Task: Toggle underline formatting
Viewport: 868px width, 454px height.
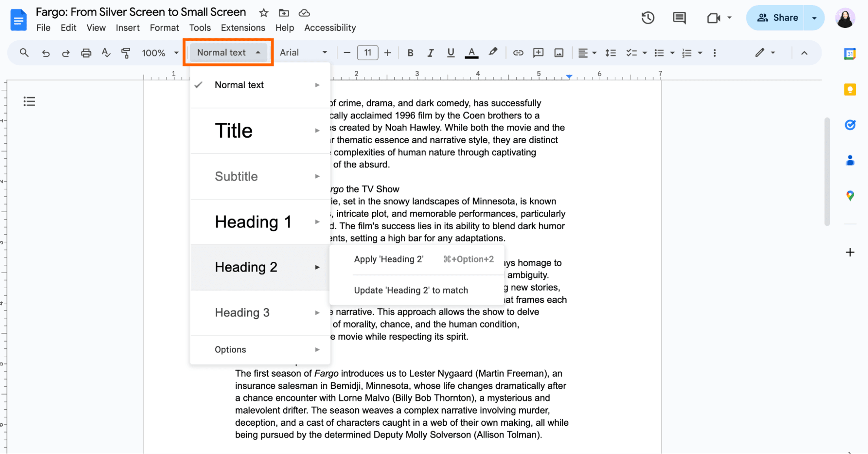Action: point(451,53)
